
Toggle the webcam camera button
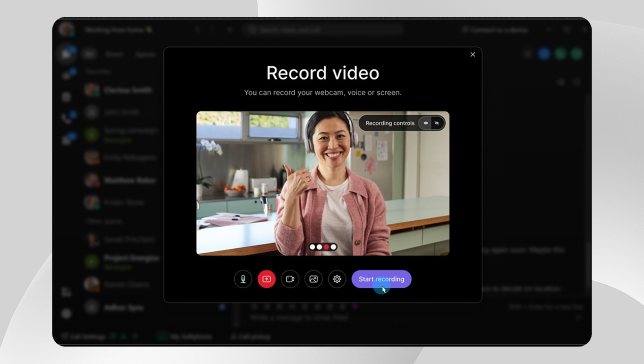[290, 279]
